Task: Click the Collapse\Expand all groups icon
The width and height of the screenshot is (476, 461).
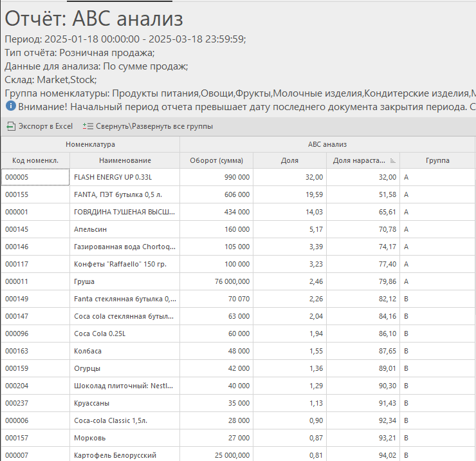Action: click(88, 126)
